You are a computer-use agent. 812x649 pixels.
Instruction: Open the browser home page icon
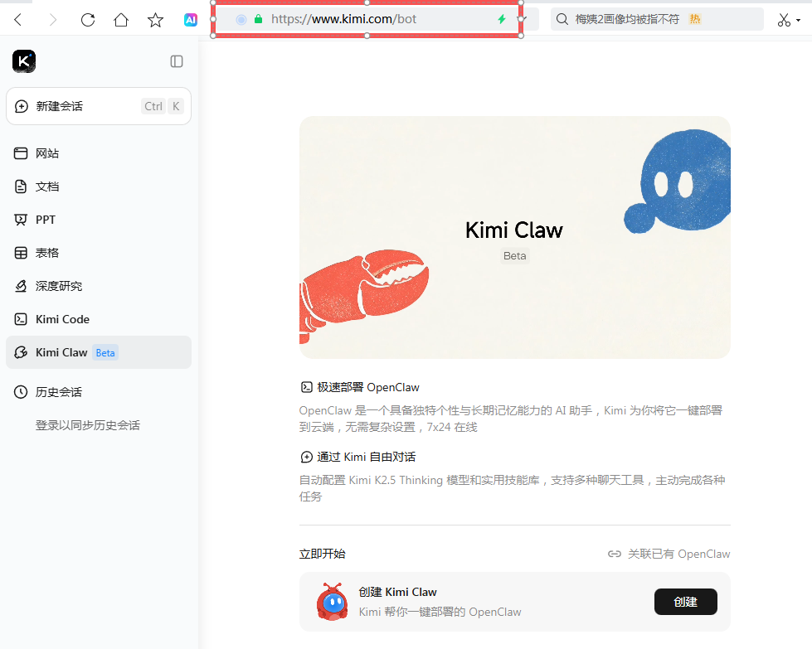click(x=121, y=20)
